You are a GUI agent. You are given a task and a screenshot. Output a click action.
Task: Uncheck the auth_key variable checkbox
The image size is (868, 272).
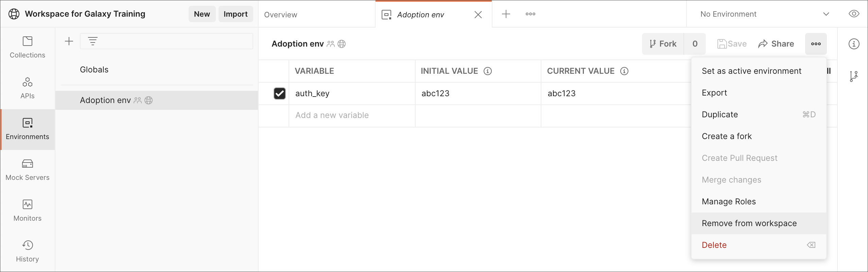click(280, 93)
